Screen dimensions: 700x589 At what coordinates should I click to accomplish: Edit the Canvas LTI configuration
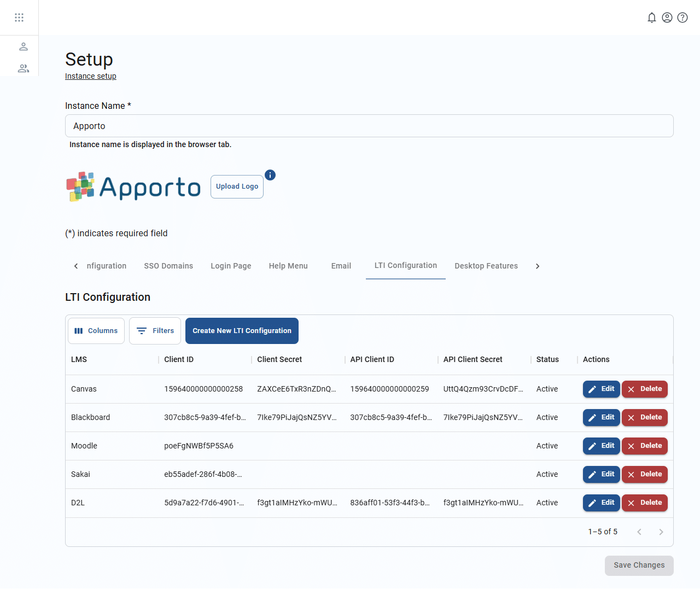(x=601, y=389)
